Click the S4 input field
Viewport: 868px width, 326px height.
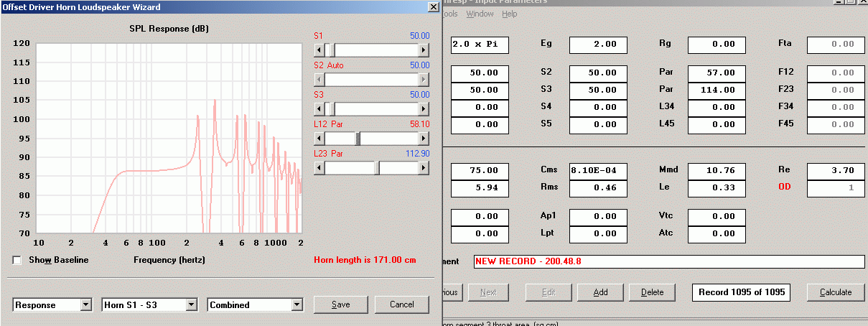coord(598,108)
